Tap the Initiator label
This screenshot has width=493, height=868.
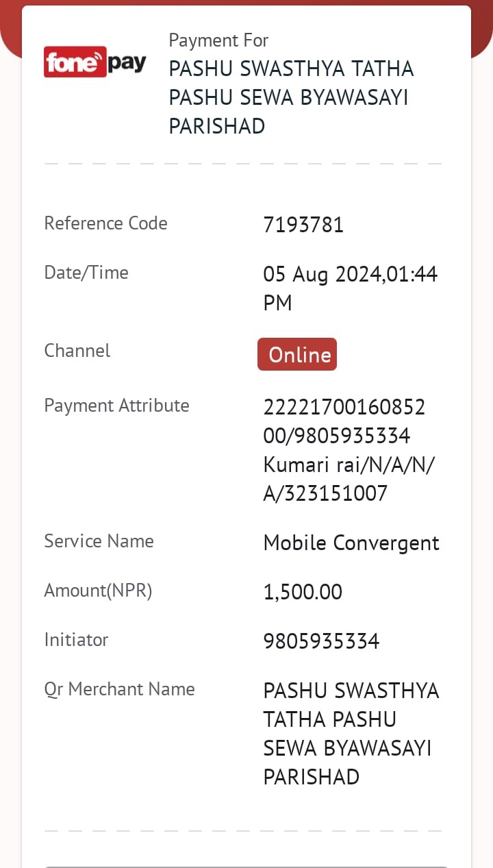pyautogui.click(x=76, y=640)
